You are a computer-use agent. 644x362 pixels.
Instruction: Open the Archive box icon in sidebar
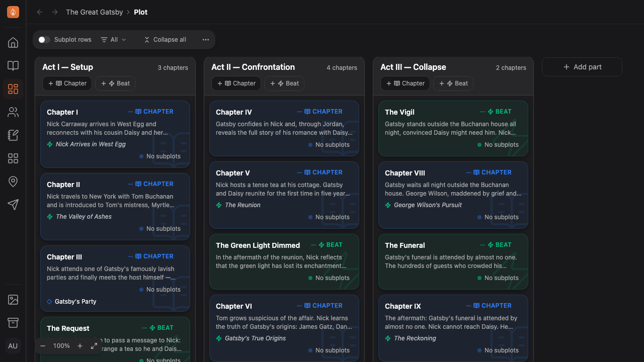(x=13, y=323)
